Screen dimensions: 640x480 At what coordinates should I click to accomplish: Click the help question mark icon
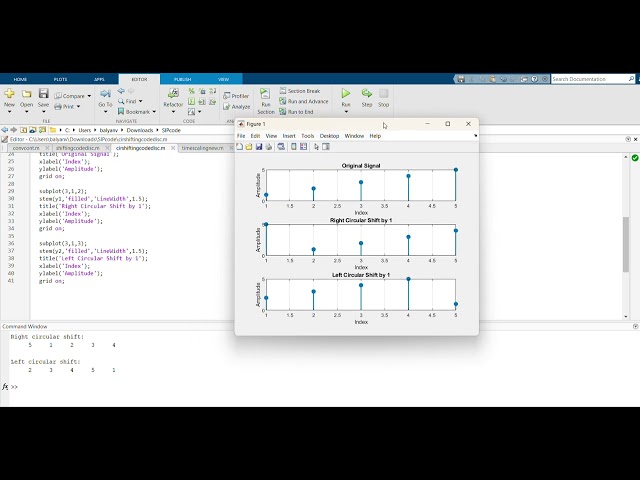point(535,79)
